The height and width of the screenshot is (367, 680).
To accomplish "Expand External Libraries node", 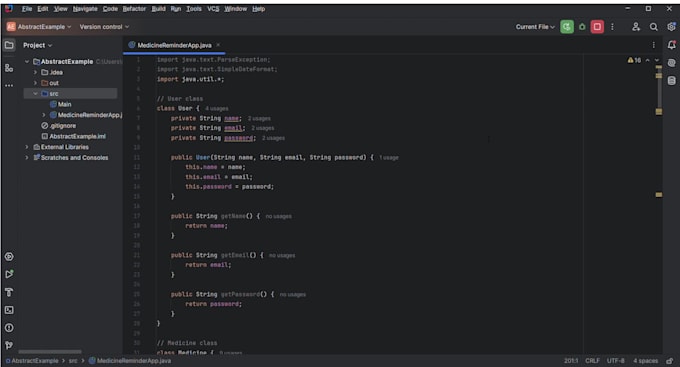I will tap(27, 147).
